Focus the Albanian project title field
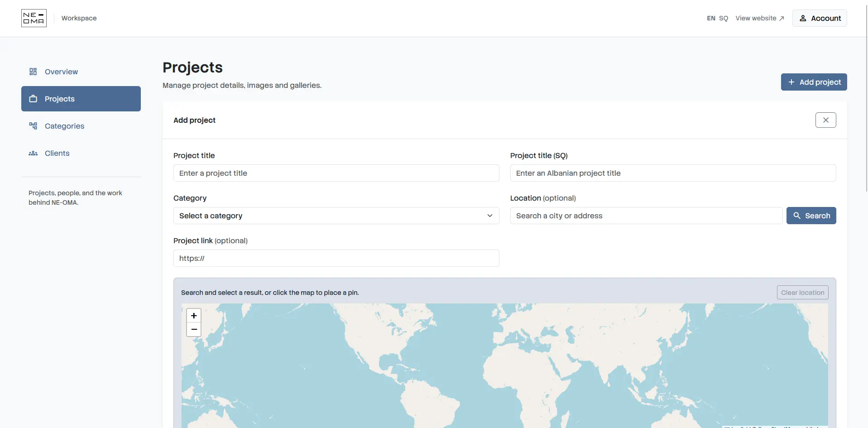The image size is (868, 428). [x=673, y=173]
